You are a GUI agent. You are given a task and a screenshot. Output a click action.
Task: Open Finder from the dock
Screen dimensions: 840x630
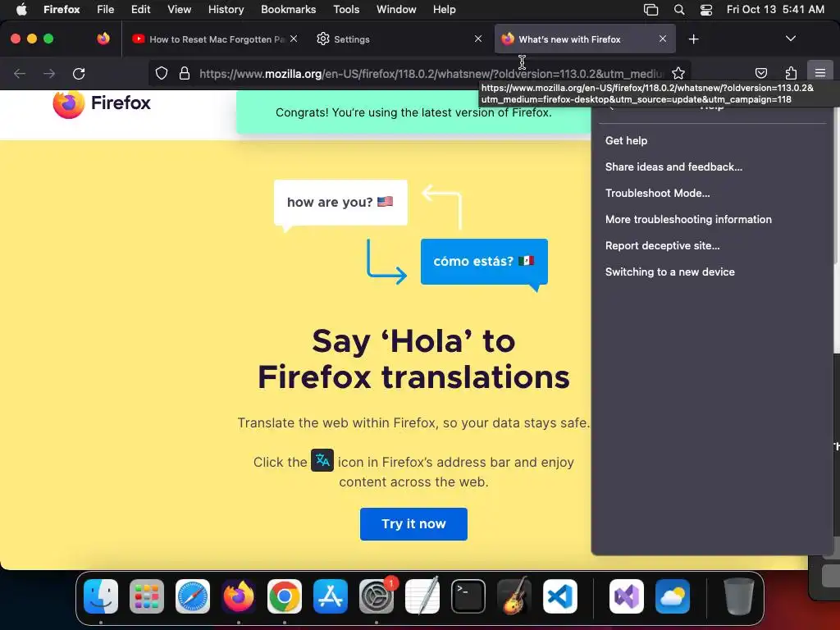click(x=101, y=596)
